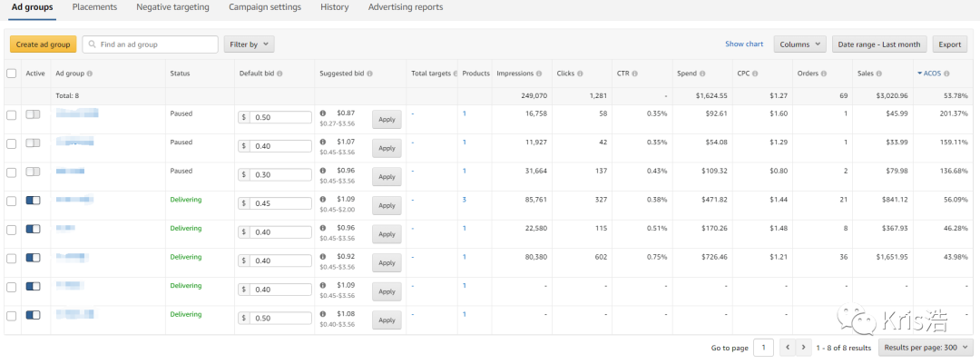This screenshot has height=364, width=980.
Task: Open the Filter by dropdown
Action: click(250, 44)
